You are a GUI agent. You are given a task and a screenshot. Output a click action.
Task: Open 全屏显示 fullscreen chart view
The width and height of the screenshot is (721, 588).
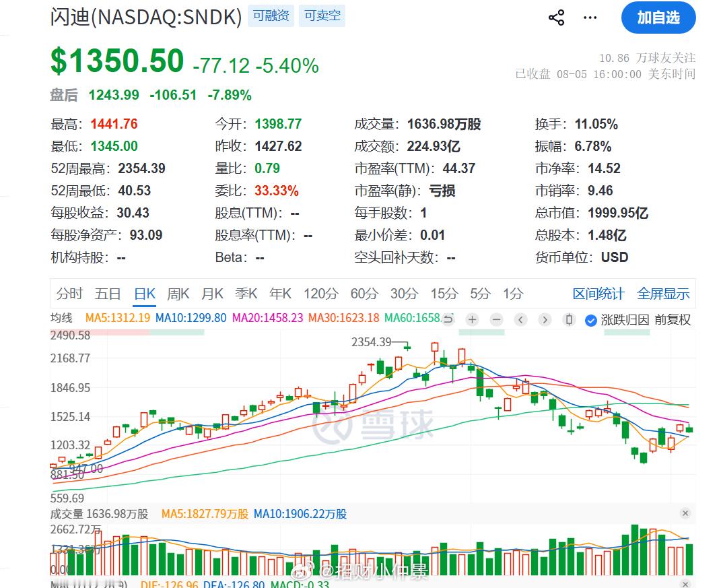[x=664, y=294]
